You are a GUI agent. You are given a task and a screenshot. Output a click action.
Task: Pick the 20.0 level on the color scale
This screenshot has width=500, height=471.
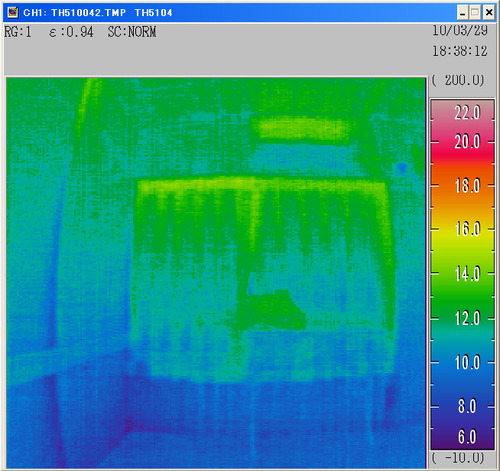pos(467,142)
